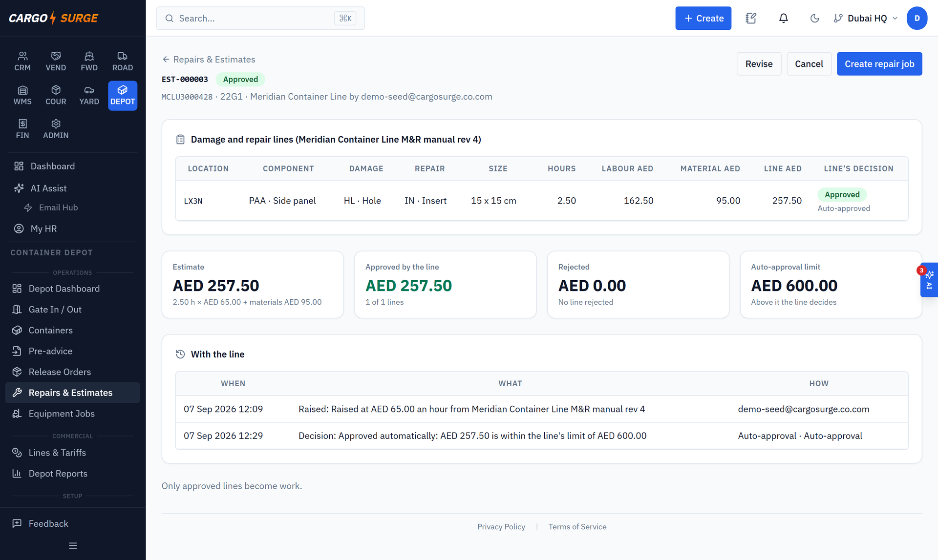The width and height of the screenshot is (938, 560).
Task: Open Lines & Tariffs
Action: (73, 453)
